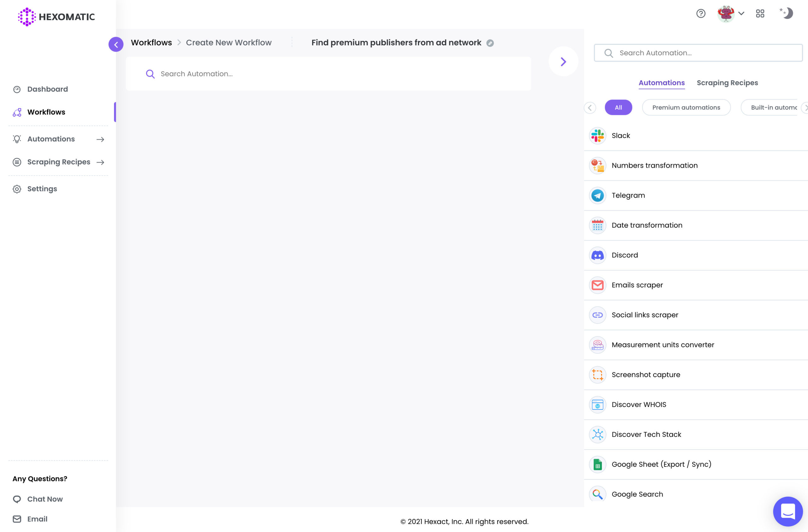
Task: Select the Discover Tech Stack icon
Action: (x=597, y=434)
